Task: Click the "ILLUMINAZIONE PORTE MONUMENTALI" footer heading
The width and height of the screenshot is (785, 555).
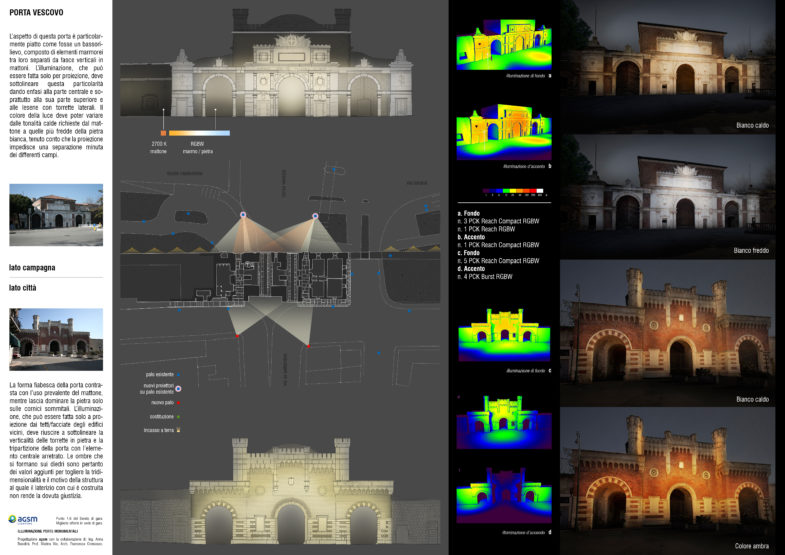Action: (48, 531)
